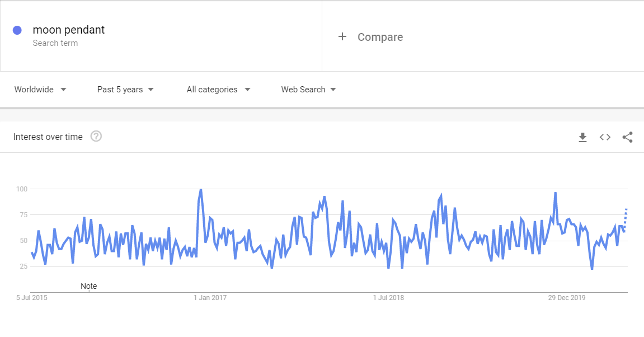View the Note marker on the timeline
Screen dimensions: 644x337
pos(89,286)
